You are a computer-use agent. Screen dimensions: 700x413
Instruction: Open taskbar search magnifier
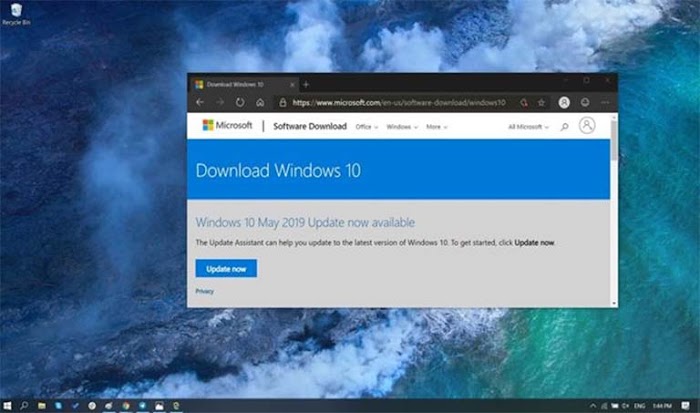tap(24, 405)
